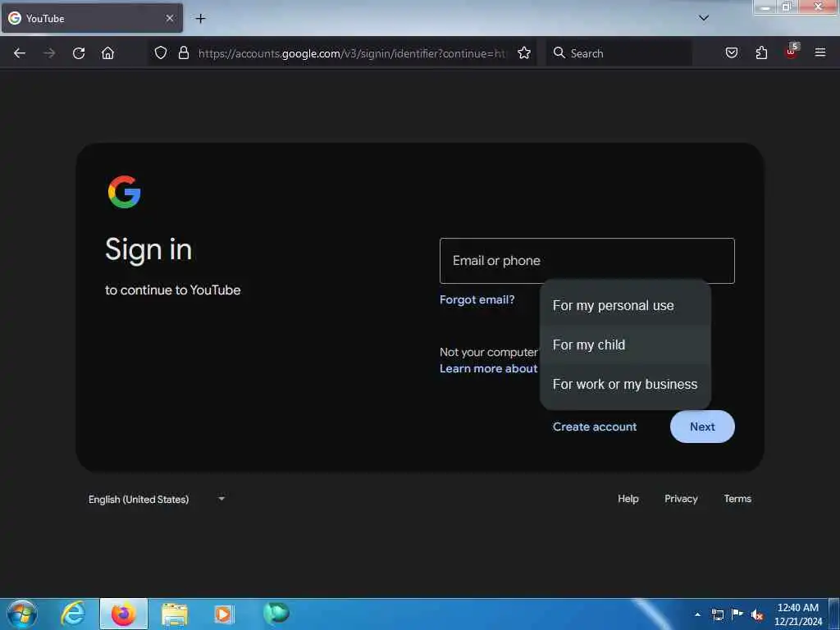Open the Privacy link
840x630 pixels.
681,499
